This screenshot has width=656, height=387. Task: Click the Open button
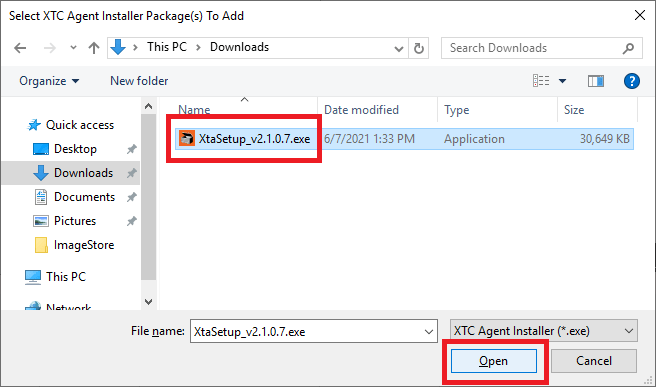[494, 361]
